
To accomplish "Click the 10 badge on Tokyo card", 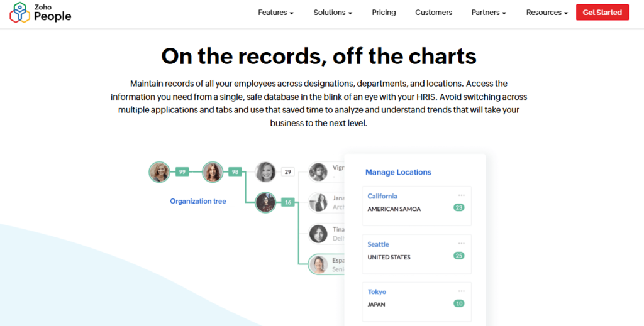I will click(459, 303).
